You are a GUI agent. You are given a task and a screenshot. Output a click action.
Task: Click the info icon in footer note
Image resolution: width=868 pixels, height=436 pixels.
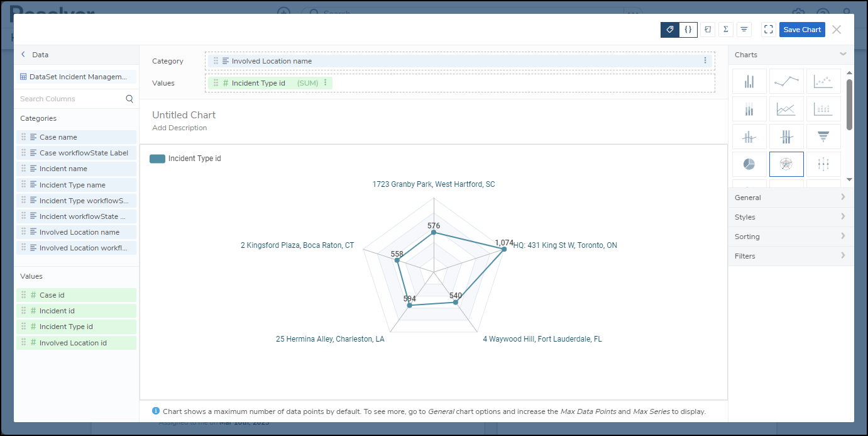click(156, 411)
